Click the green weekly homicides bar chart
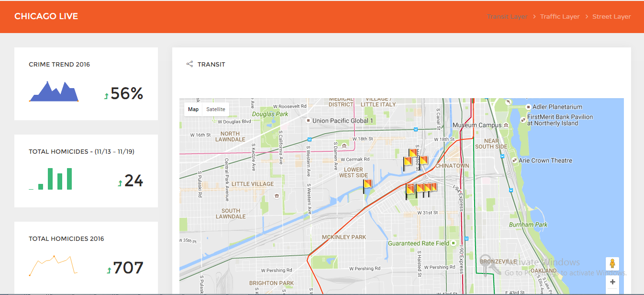The height and width of the screenshot is (295, 644). coord(51,179)
